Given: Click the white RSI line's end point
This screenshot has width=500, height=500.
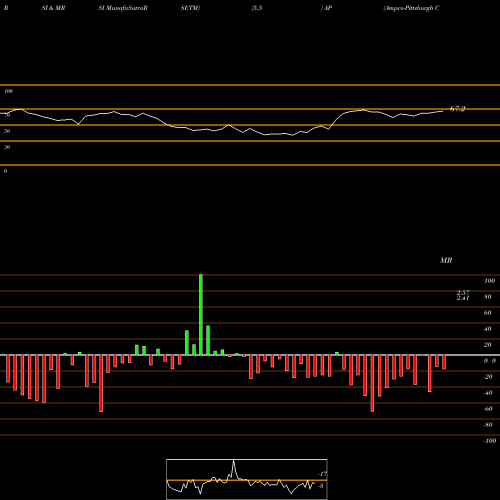Looking at the screenshot, I should coord(443,111).
